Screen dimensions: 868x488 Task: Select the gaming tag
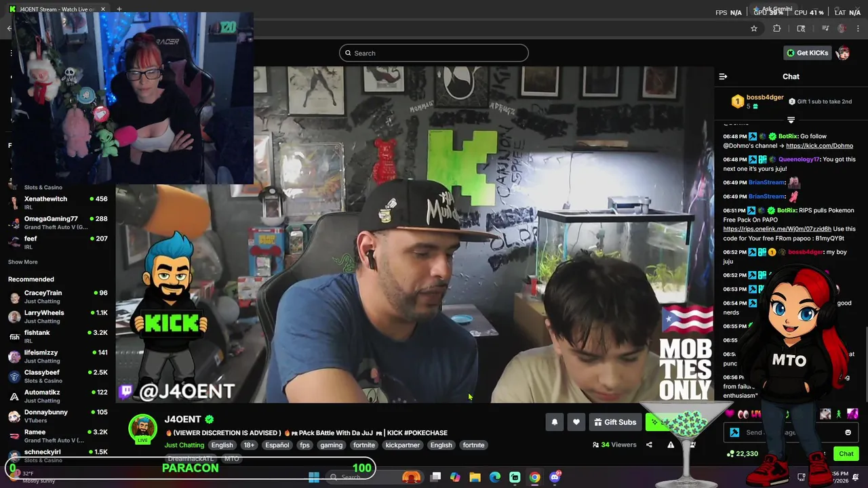pyautogui.click(x=331, y=445)
